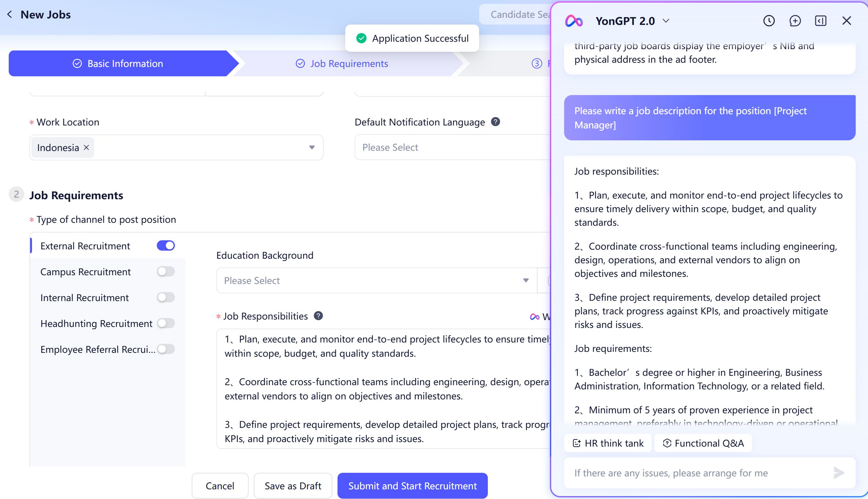Remove the Indonesia location tag
The image size is (868, 499).
click(86, 147)
